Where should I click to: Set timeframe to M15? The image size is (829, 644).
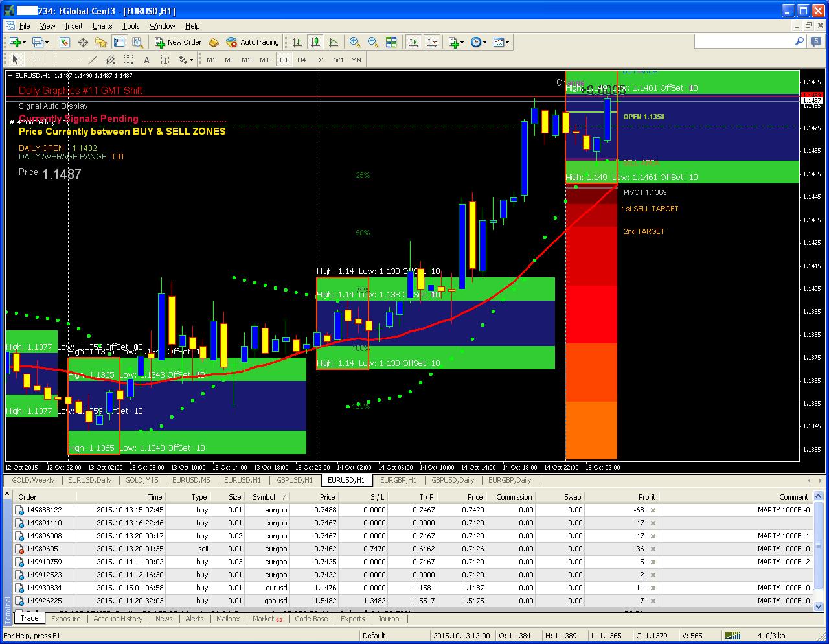(x=247, y=60)
